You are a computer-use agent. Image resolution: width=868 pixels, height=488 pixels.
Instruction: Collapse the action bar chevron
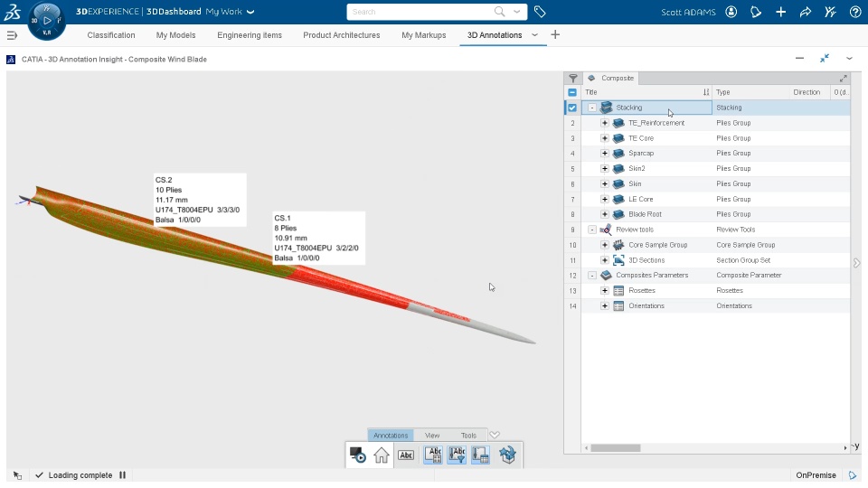[495, 435]
